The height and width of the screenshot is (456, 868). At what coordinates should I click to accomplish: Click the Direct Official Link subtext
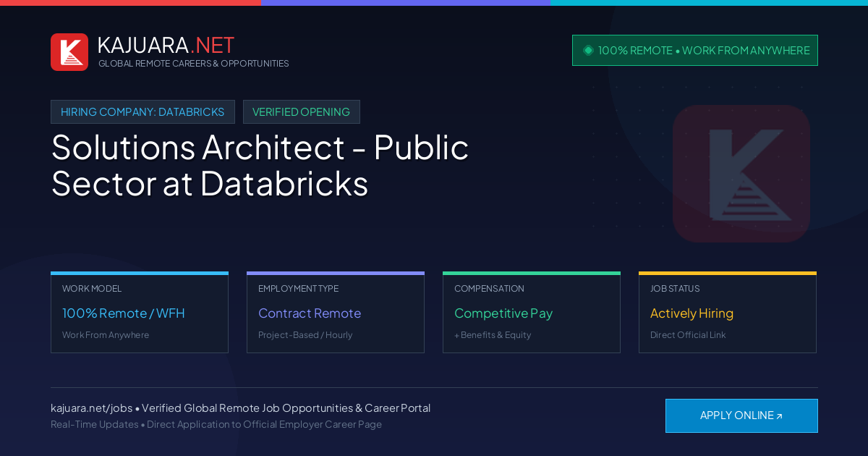point(688,335)
